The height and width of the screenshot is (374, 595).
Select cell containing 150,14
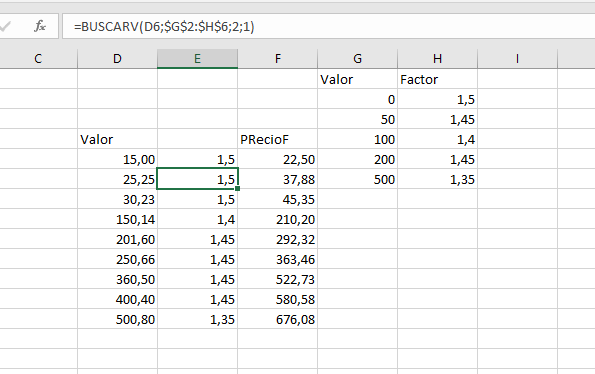[117, 219]
